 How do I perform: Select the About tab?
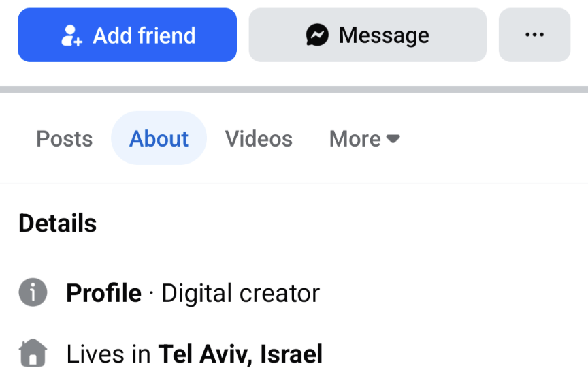159,139
